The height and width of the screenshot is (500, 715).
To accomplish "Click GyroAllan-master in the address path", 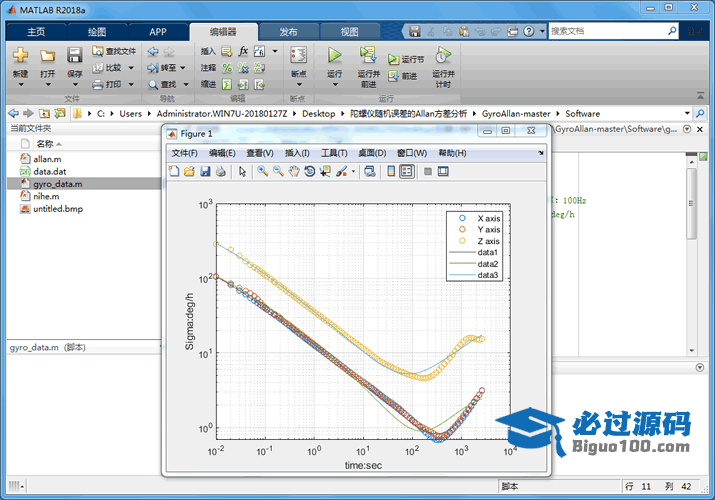I will [x=516, y=113].
